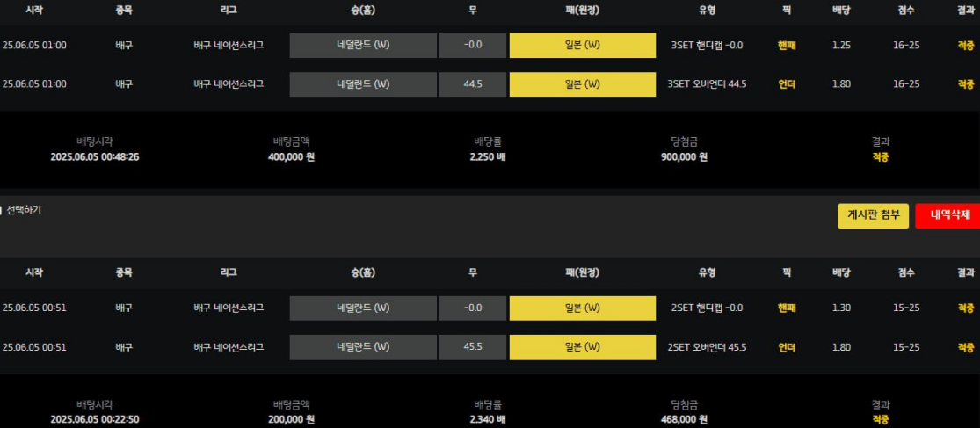Screen dimensions: 980x428
Task: Click 배구 네이션스리그 league in first row
Action: coord(229,46)
